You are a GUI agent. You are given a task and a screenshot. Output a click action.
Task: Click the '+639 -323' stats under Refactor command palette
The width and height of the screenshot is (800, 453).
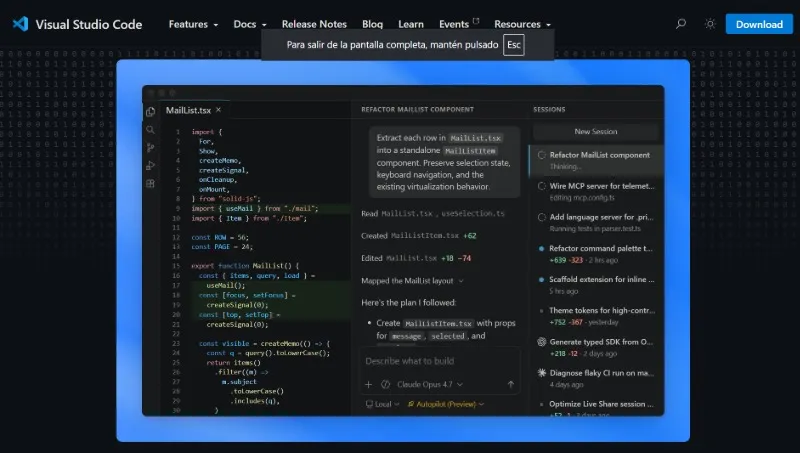pyautogui.click(x=566, y=260)
